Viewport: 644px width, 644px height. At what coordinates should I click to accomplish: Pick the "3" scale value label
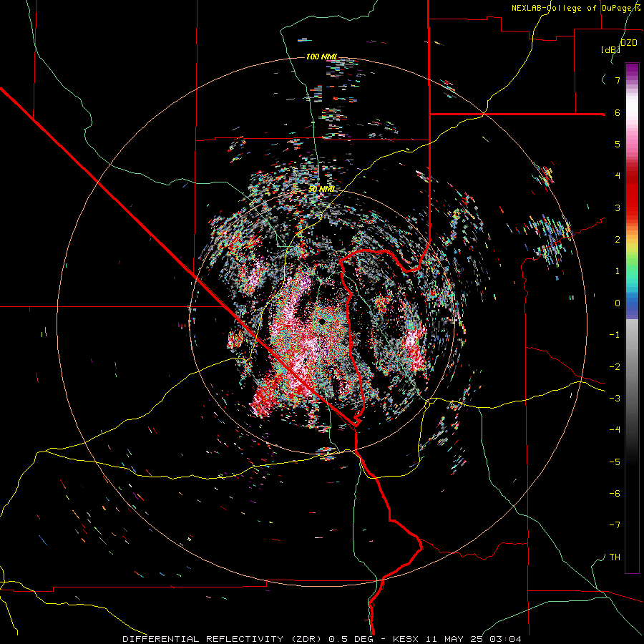click(617, 208)
